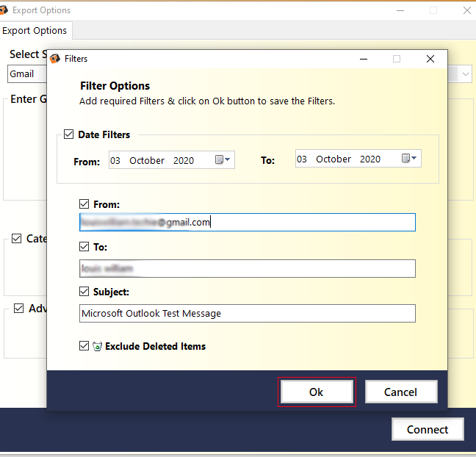476x457 pixels.
Task: Click the Subject text input field
Action: point(247,313)
